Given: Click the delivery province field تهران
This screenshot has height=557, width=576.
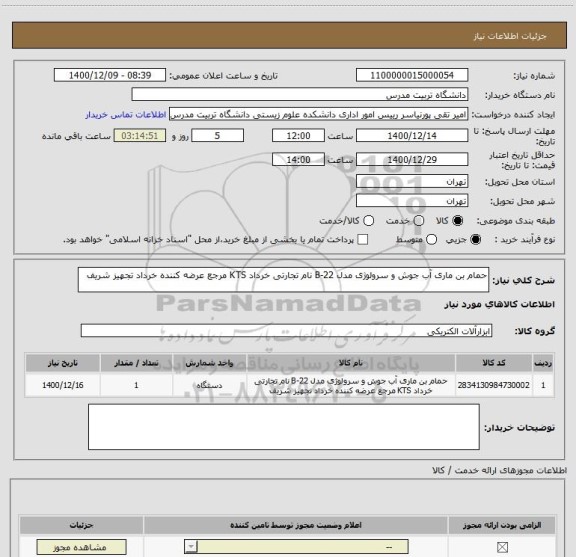Looking at the screenshot, I should [412, 182].
